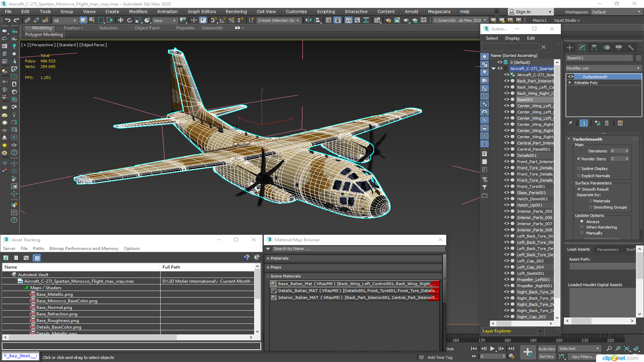The width and height of the screenshot is (644, 362).
Task: Toggle the Render Iters checkbox
Action: [579, 159]
